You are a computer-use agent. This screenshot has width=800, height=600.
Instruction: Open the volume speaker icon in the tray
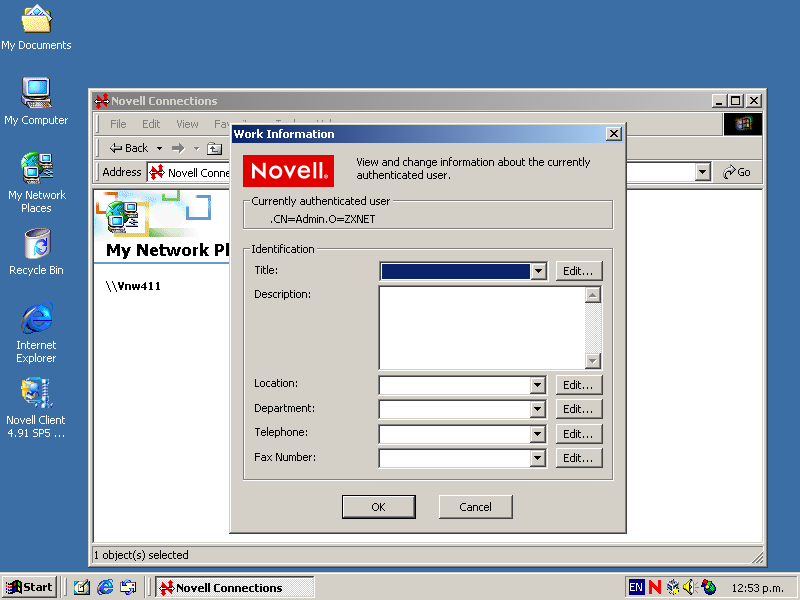pyautogui.click(x=689, y=587)
